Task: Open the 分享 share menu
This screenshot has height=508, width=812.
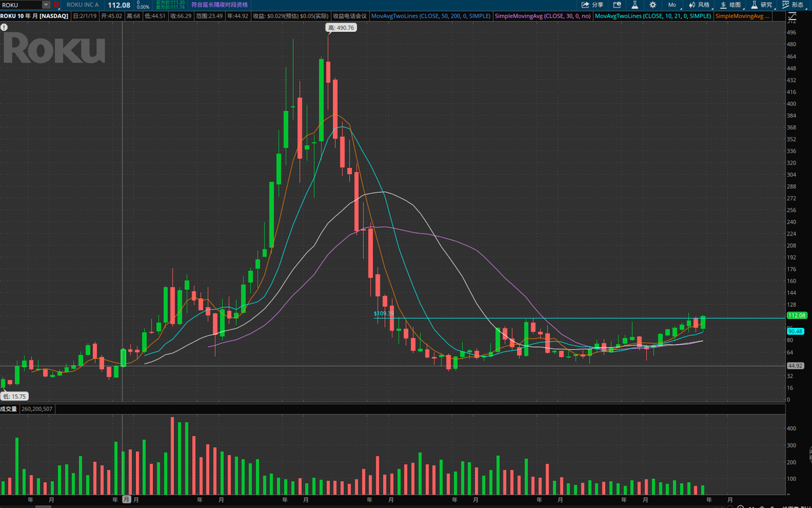Action: point(592,5)
